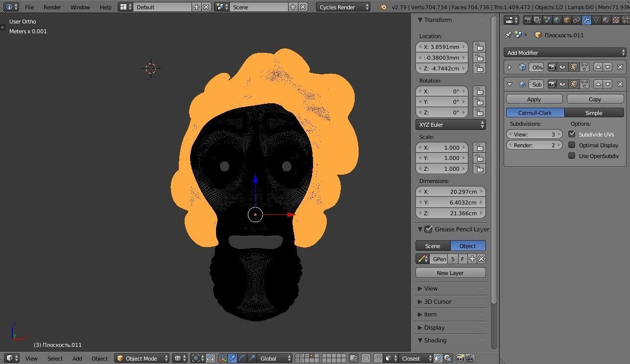Move the Sub modifier down in stack
Screen dimensions: 630x364
(608, 84)
